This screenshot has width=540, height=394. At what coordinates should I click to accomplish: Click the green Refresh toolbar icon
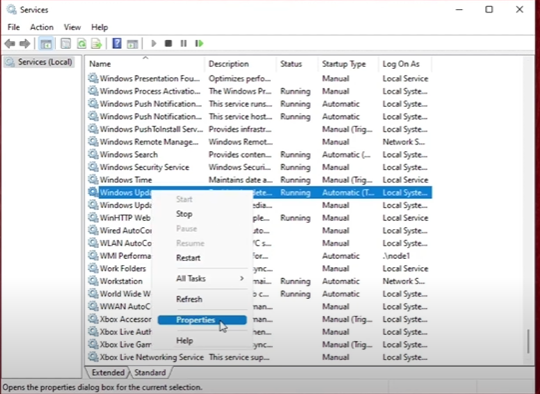tap(82, 44)
